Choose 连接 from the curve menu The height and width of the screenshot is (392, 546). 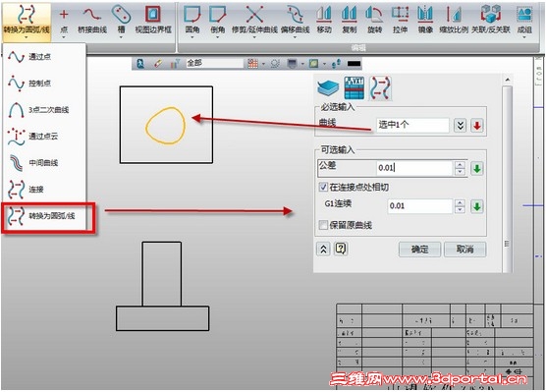coord(44,190)
